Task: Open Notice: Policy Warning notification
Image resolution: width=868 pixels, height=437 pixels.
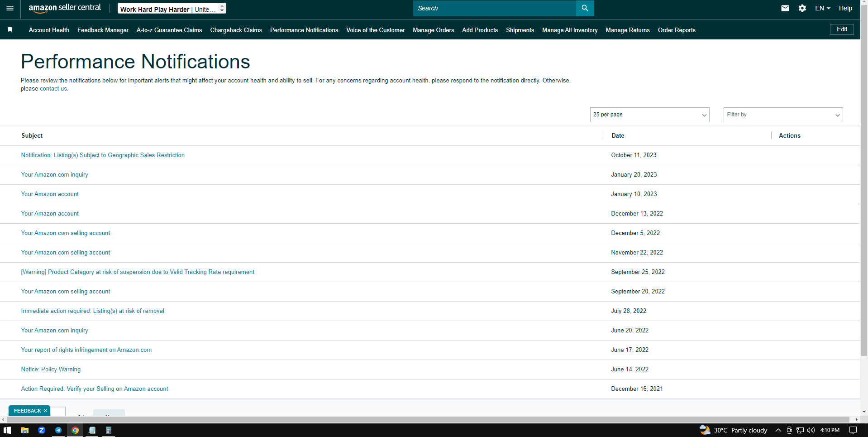Action: click(x=51, y=370)
